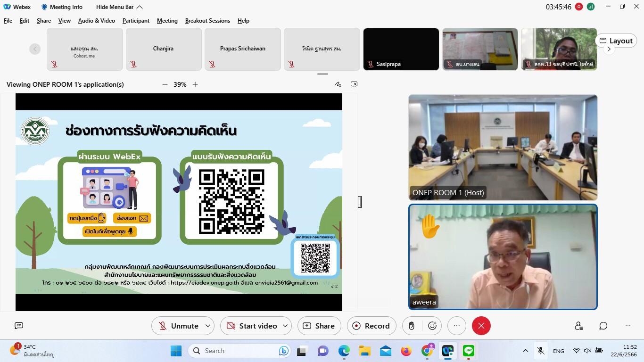
Task: Open the Breakout Sessions menu
Action: tap(207, 21)
